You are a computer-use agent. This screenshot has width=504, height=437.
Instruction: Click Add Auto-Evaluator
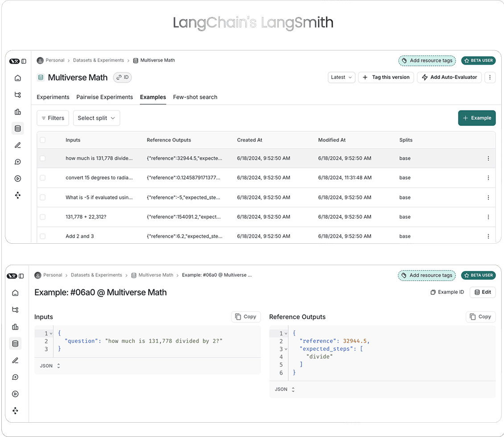pos(449,77)
